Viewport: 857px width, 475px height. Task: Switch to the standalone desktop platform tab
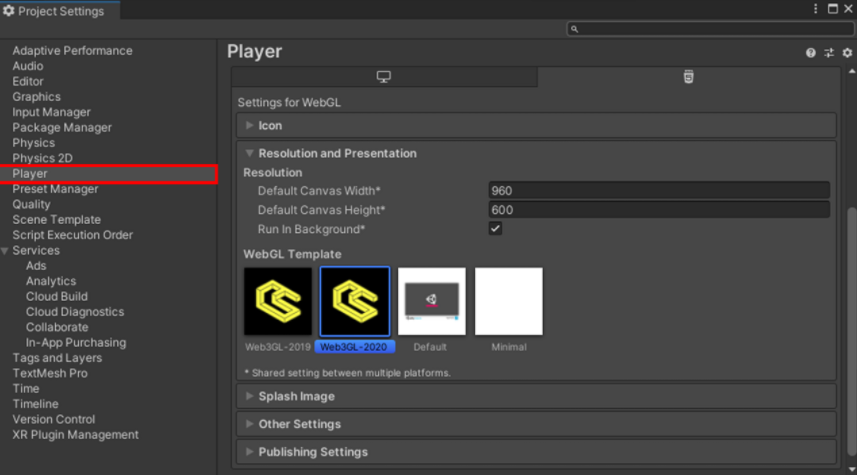384,77
